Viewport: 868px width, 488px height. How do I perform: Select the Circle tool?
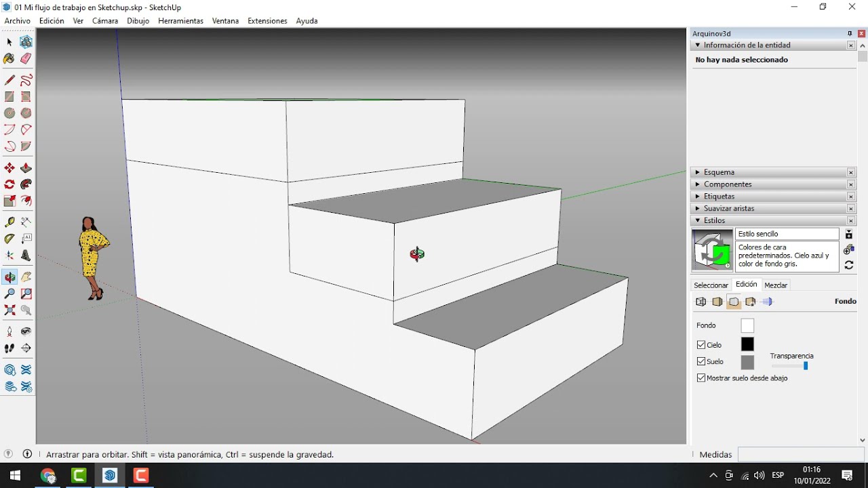9,113
